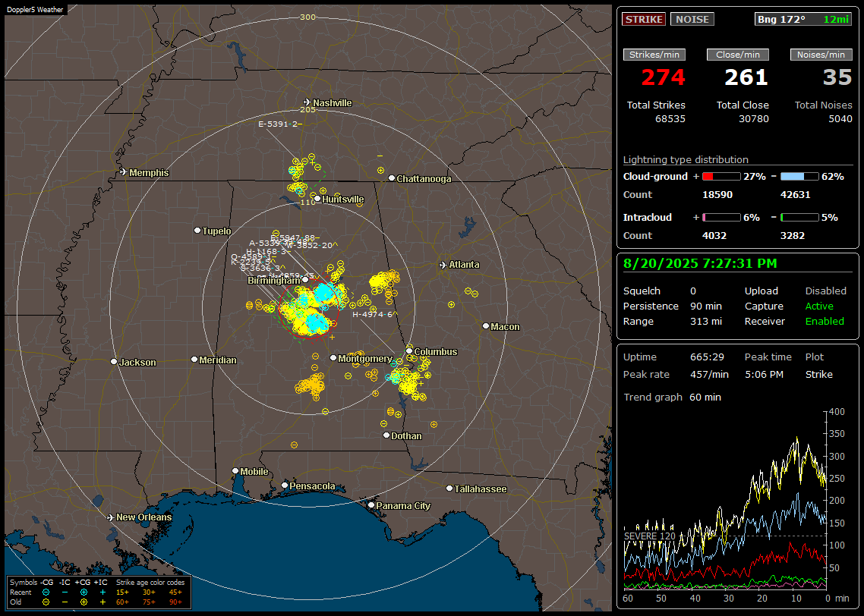Click the Bng 172° 12mi bearing box
This screenshot has width=864, height=616.
(x=803, y=19)
